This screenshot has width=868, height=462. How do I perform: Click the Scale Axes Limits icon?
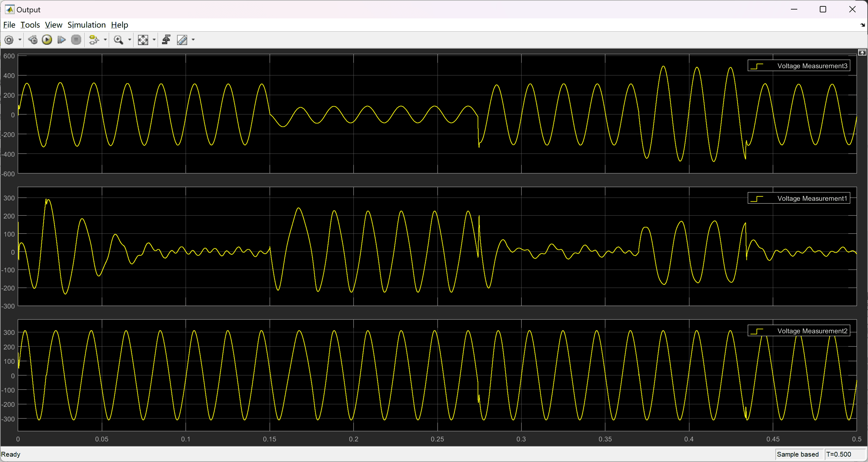(x=143, y=40)
